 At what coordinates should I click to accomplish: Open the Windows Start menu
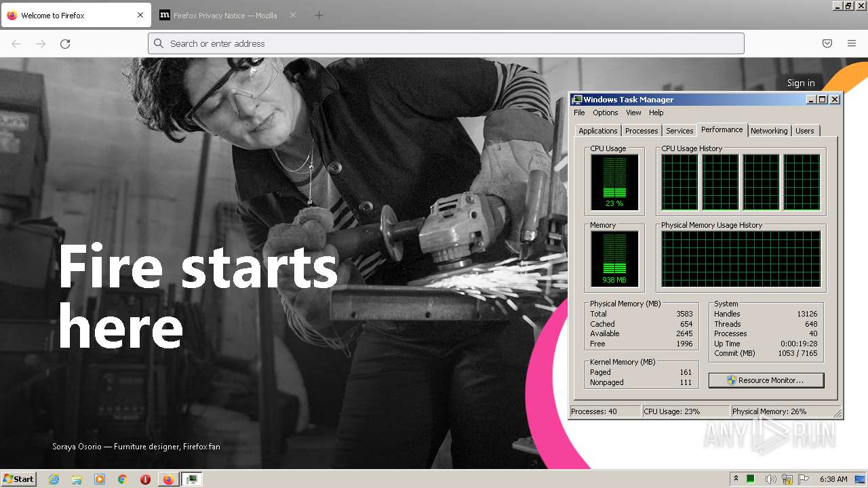click(18, 479)
